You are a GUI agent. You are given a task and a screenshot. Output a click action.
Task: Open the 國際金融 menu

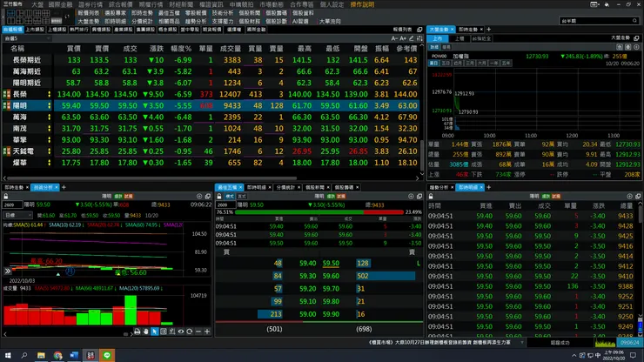coord(60,4)
